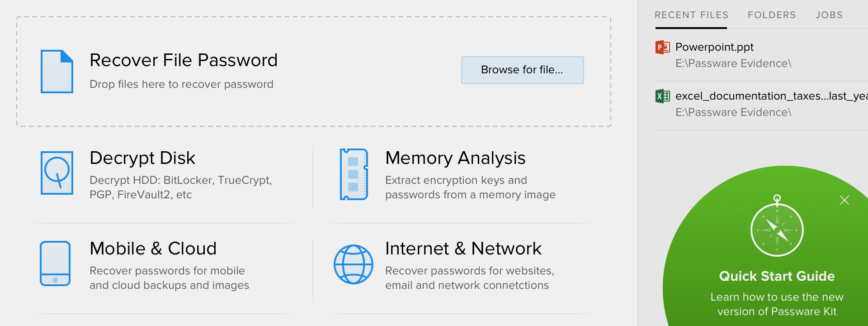Click the Excel file type icon

663,96
